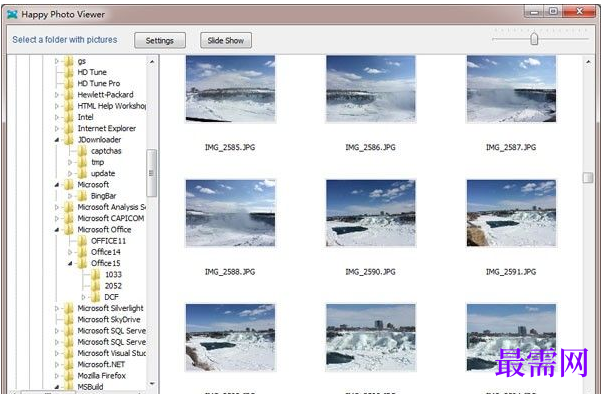Select the JDownloader folder name
607x394 pixels.
(x=99, y=140)
